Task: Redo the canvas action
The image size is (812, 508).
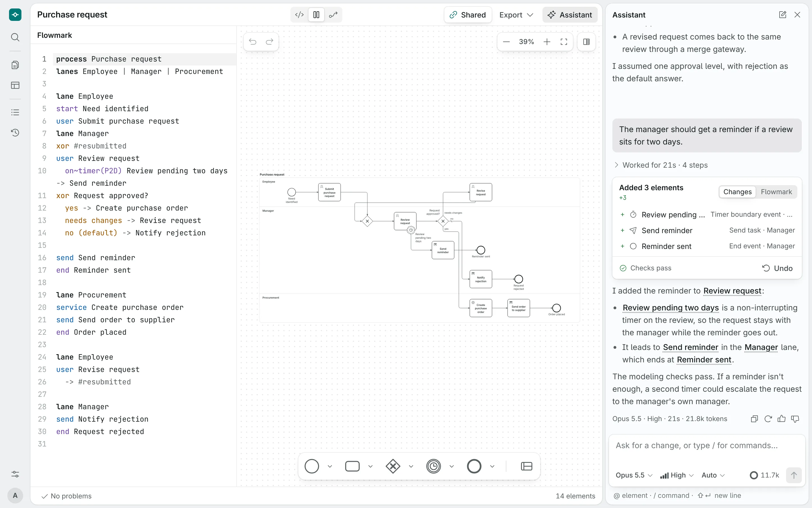Action: point(270,42)
